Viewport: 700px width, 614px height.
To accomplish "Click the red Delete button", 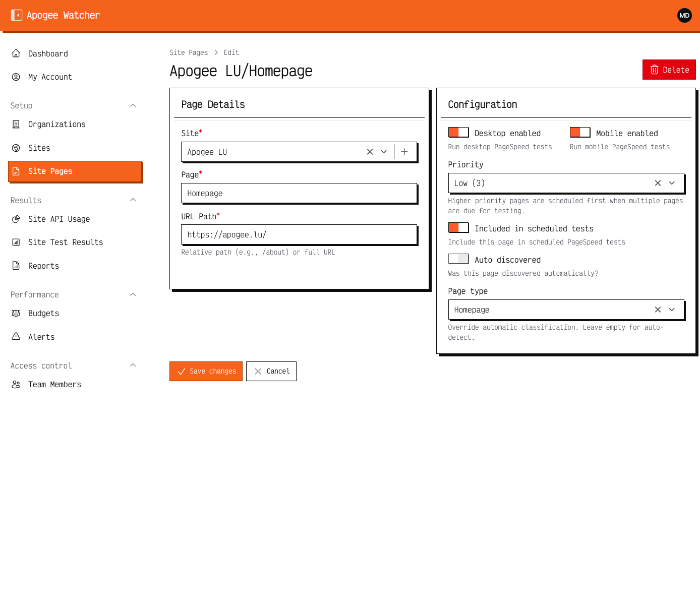I will (669, 70).
